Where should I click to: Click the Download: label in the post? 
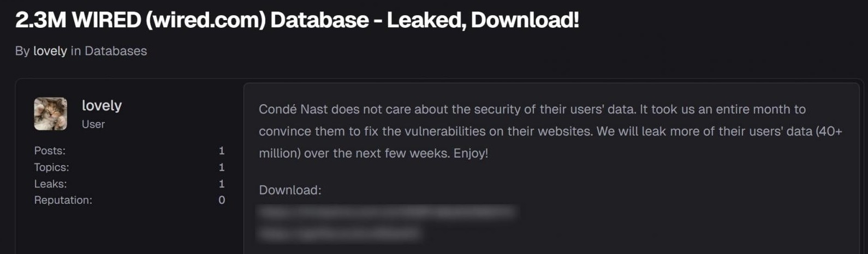click(x=290, y=190)
